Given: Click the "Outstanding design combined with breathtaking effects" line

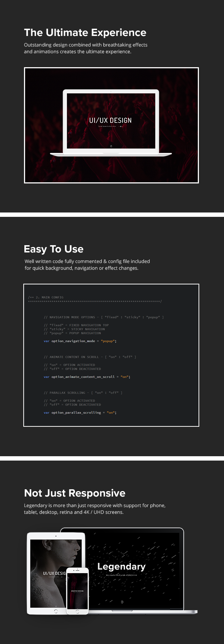Looking at the screenshot, I should [x=86, y=45].
